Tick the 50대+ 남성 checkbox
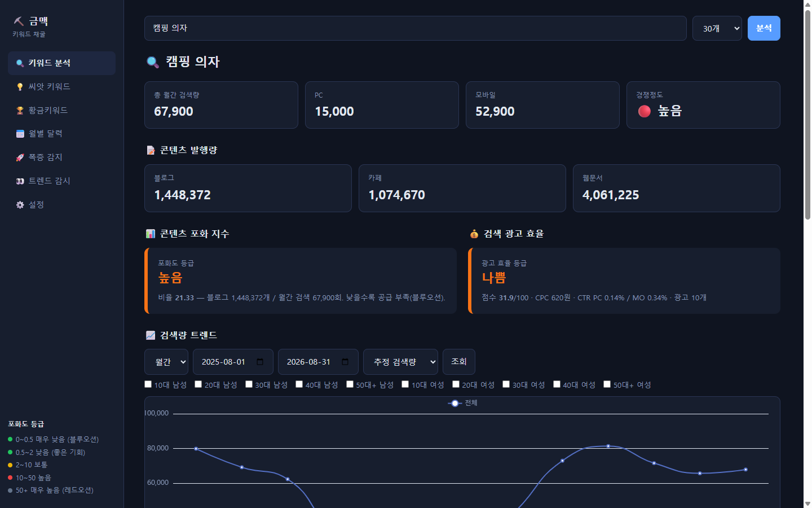The height and width of the screenshot is (508, 812). [x=350, y=384]
